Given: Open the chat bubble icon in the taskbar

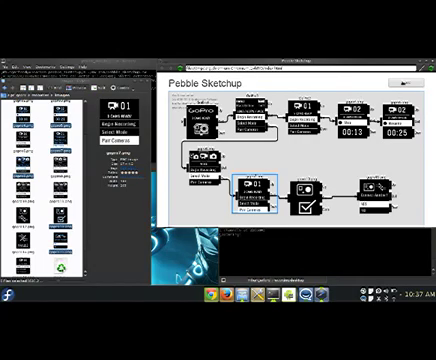Looking at the screenshot, I should [x=305, y=294].
